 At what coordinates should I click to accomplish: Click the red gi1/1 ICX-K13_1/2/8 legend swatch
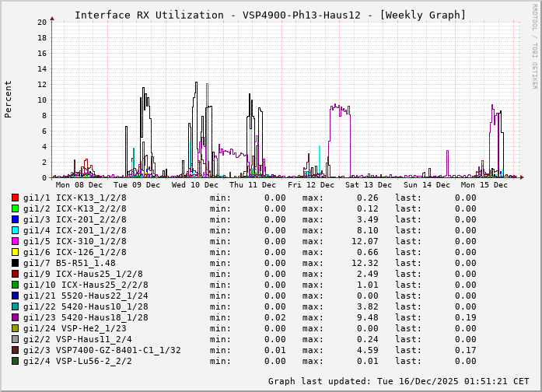(16, 198)
